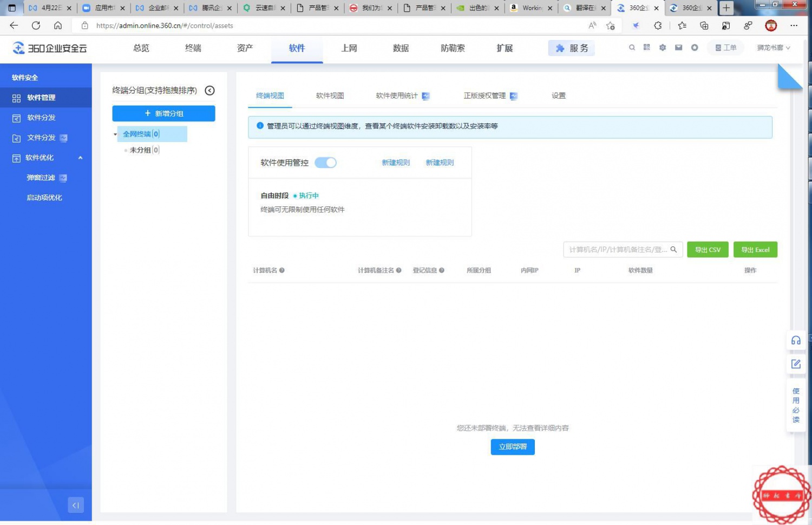The image size is (812, 525).
Task: Collapse the 终端分组 panel with the circled arrow
Action: 210,90
